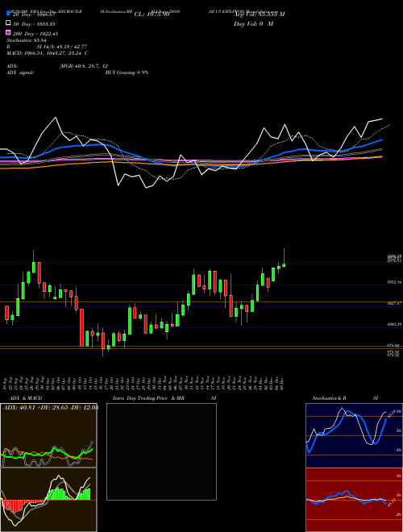
Task: Click the 'Intra Day Trading Price & MR' title
Action: point(148,398)
